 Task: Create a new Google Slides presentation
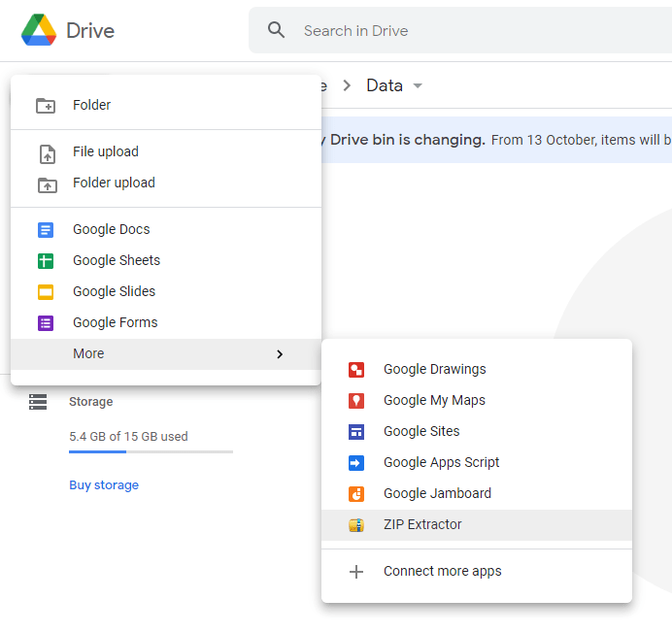point(166,291)
